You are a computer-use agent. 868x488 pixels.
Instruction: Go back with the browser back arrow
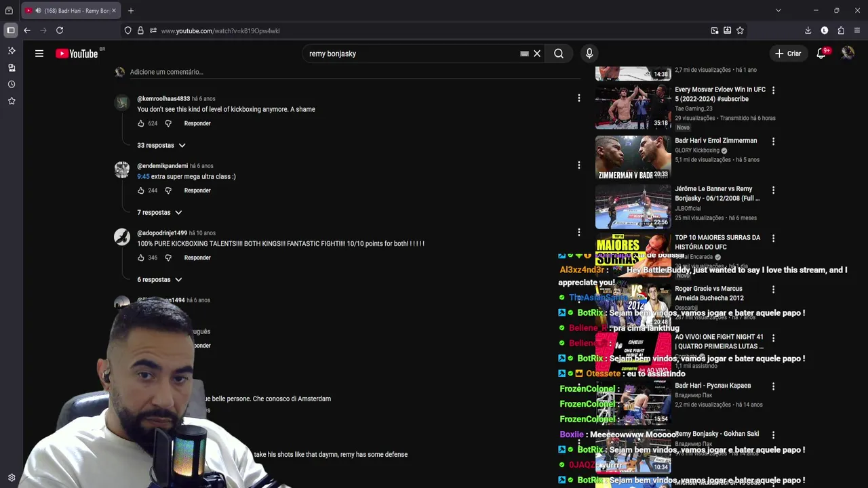point(27,30)
